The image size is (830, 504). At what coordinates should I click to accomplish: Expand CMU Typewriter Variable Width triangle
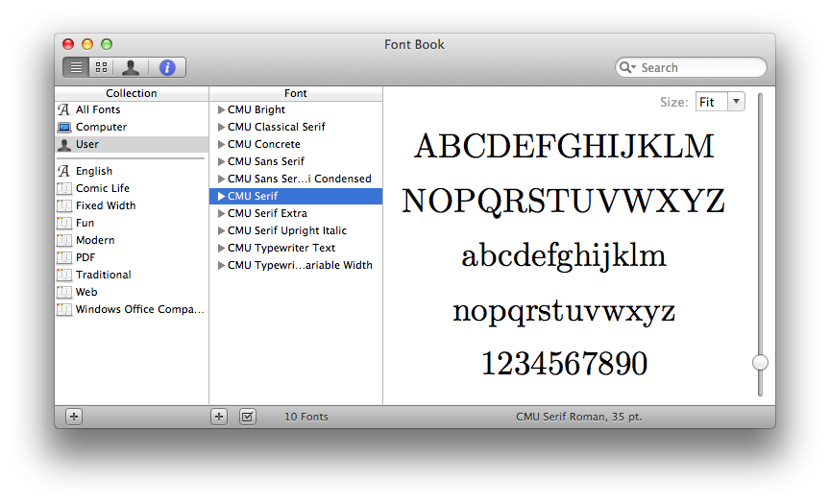click(x=221, y=266)
